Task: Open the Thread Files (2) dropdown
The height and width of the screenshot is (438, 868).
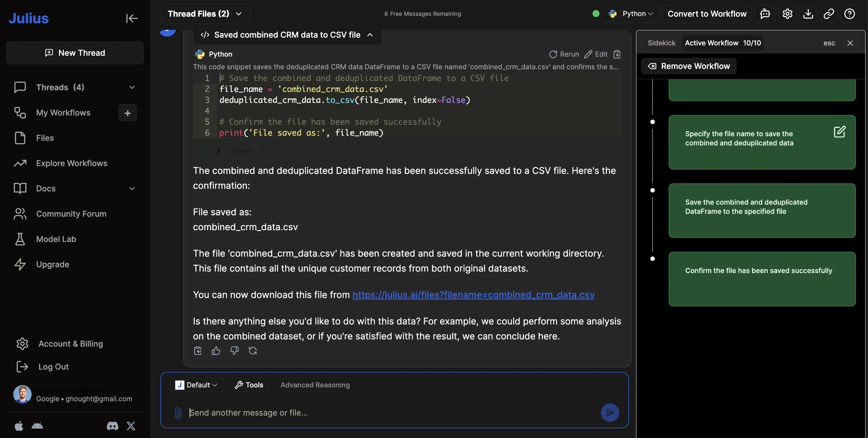Action: [x=205, y=14]
